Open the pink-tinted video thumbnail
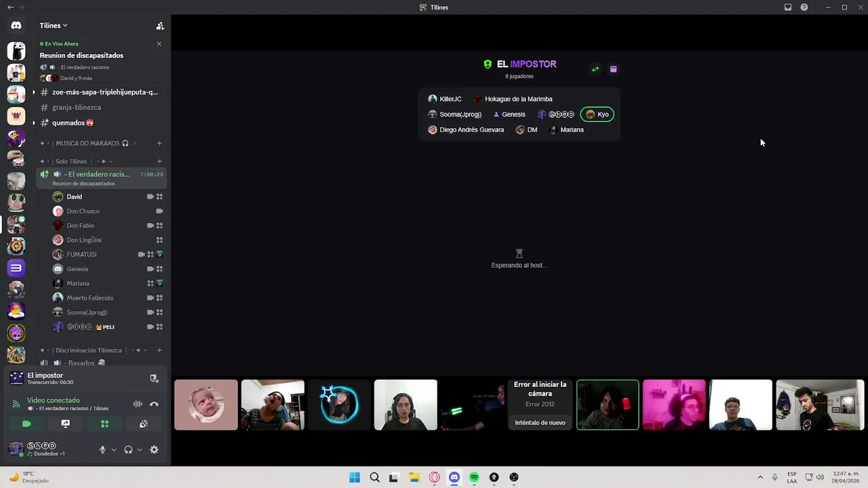The image size is (868, 488). tap(674, 405)
